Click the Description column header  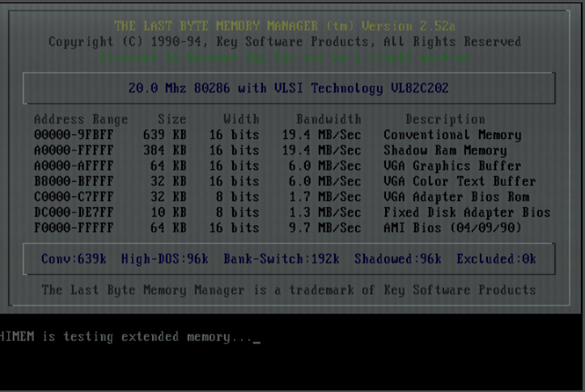click(445, 120)
